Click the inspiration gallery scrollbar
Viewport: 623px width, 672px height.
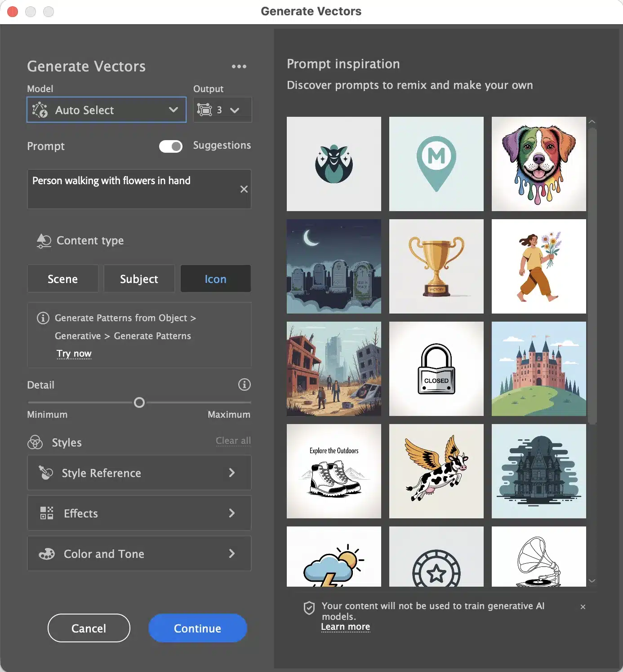[x=592, y=276]
